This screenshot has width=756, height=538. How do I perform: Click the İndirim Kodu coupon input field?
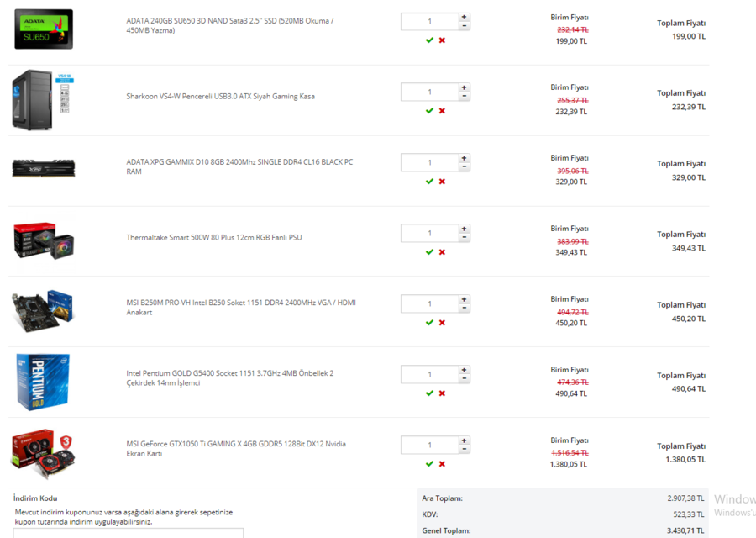pyautogui.click(x=129, y=533)
